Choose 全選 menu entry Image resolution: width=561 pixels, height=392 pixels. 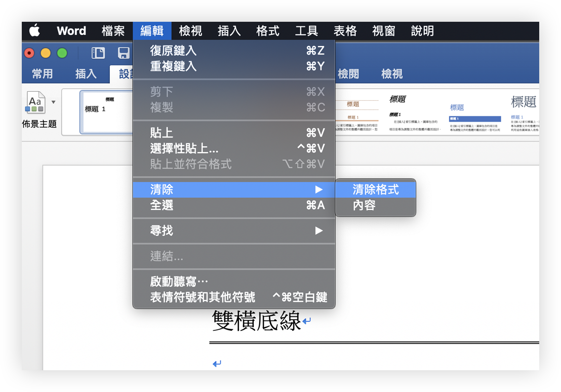[234, 205]
